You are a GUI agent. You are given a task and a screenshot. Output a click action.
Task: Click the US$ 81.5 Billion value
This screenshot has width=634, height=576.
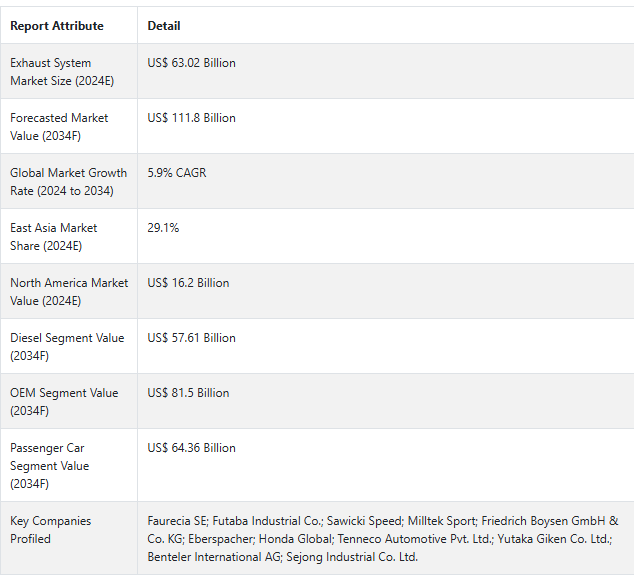pyautogui.click(x=188, y=393)
